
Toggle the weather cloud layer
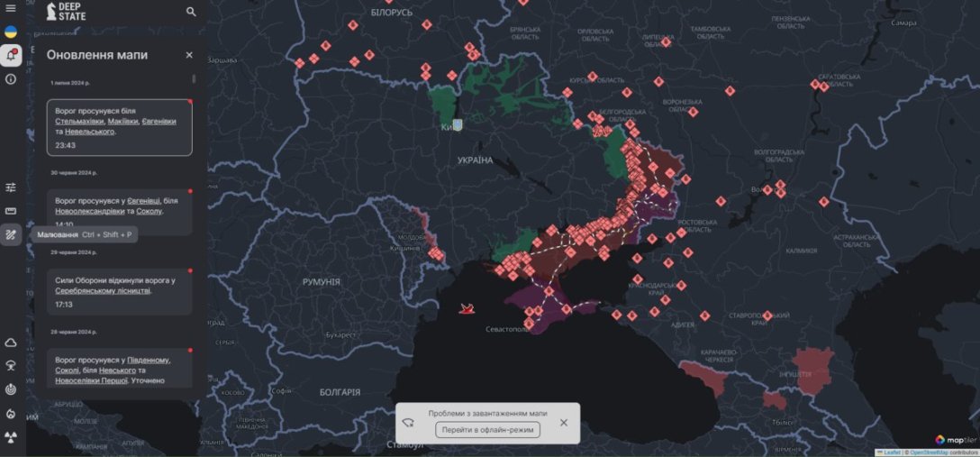tap(11, 343)
